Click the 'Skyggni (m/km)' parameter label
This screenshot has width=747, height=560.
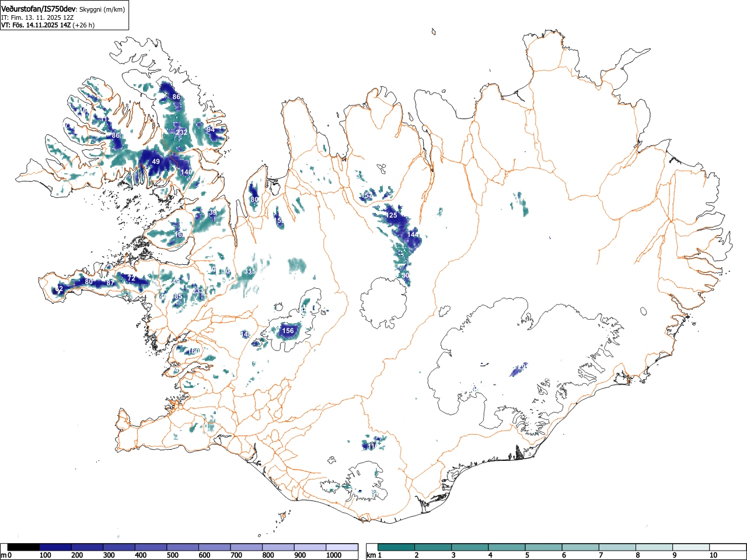102,9
